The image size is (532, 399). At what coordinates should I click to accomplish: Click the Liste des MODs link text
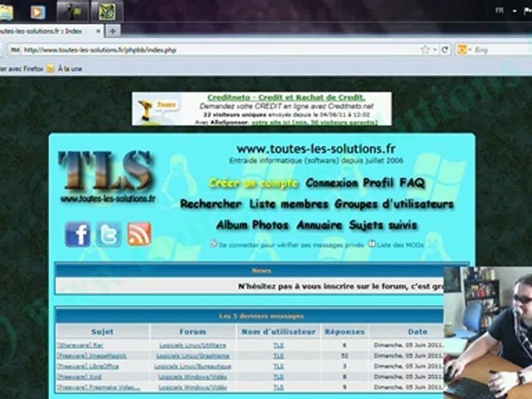click(x=400, y=244)
